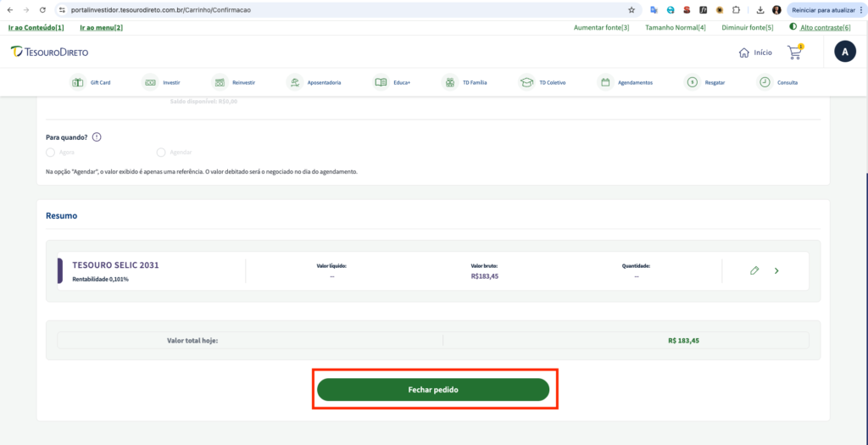Click the Aumentar fonte link
868x445 pixels.
[x=601, y=28]
